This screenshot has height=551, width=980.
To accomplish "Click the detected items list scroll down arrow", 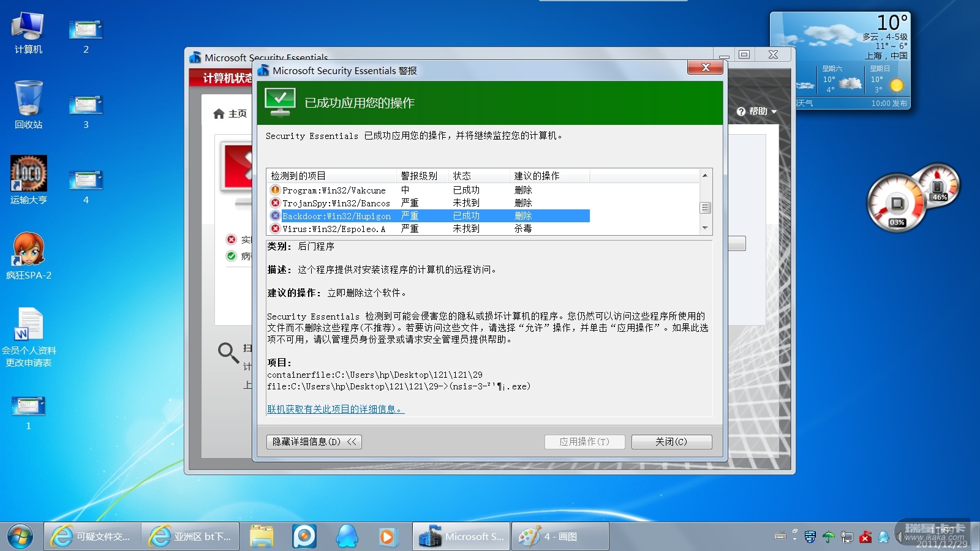I will (705, 228).
